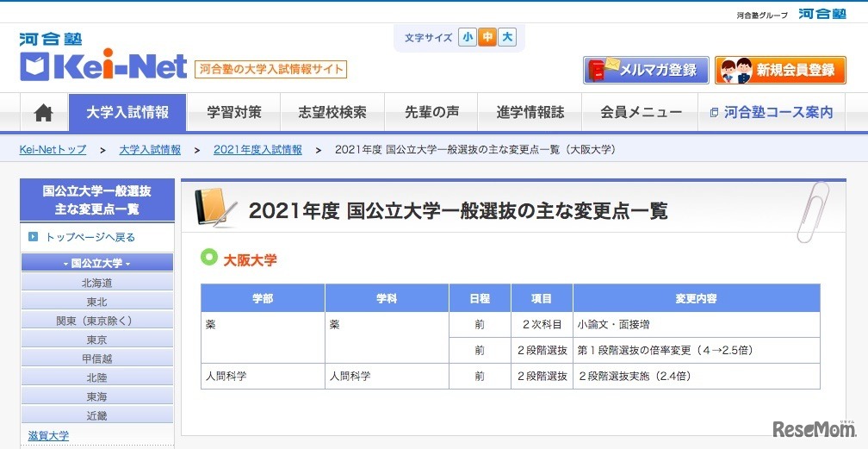
Task: Set the font size to large (大)
Action: tap(507, 38)
